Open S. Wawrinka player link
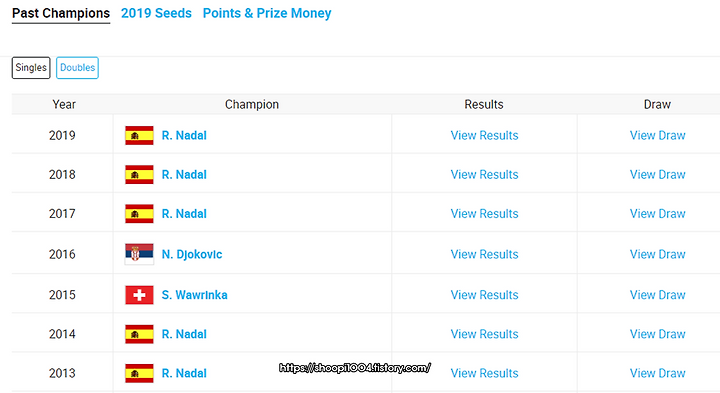Screen dimensions: 720x393 pos(194,295)
